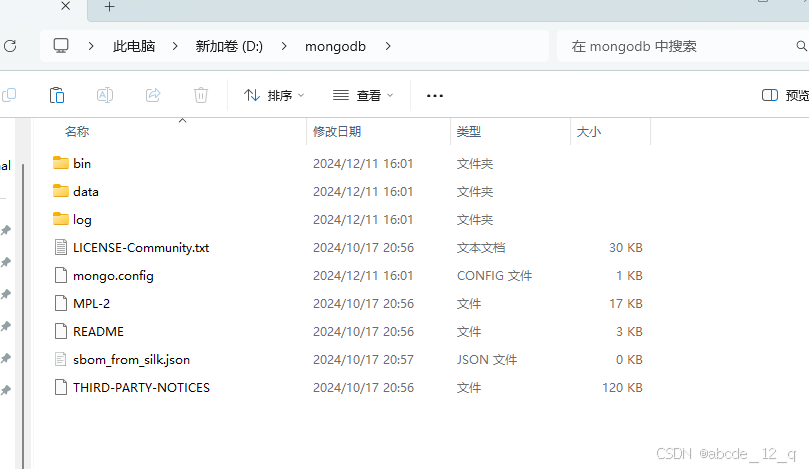Screen dimensions: 809x469
Task: Click the refresh icon
Action: tap(10, 46)
